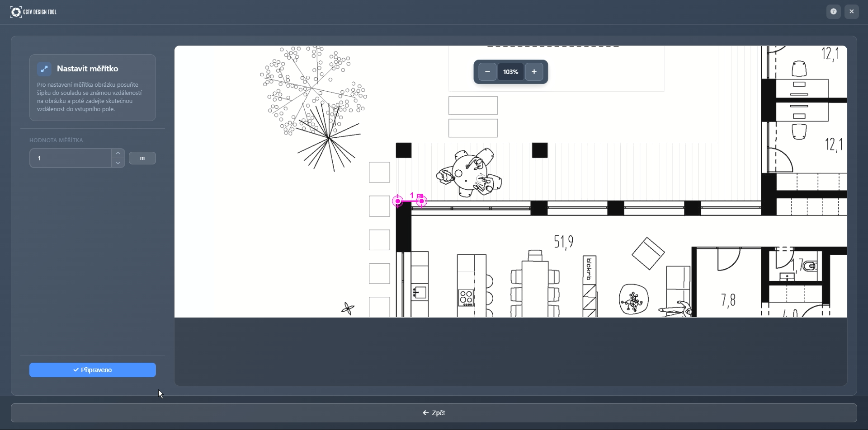Focus the scale value input field
This screenshot has height=430, width=868.
71,158
